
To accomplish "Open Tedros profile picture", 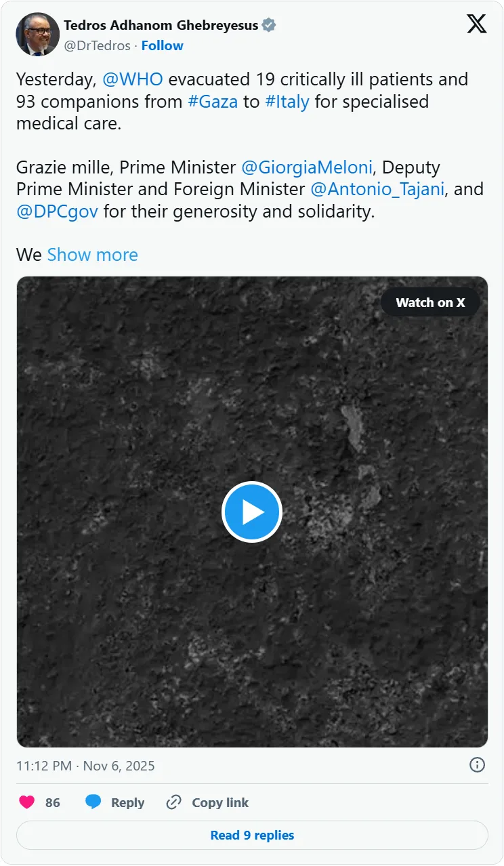I will (x=38, y=35).
